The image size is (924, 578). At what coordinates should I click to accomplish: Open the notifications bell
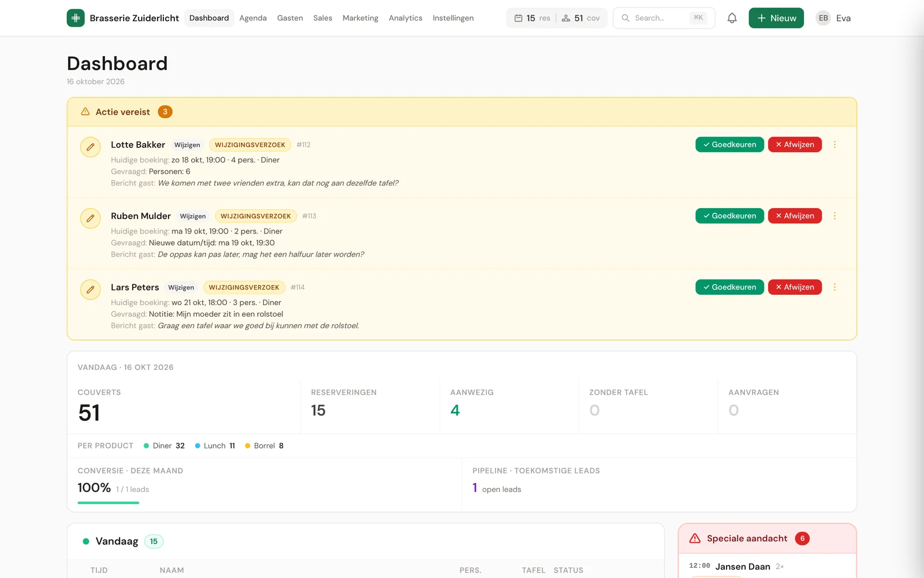(x=732, y=18)
